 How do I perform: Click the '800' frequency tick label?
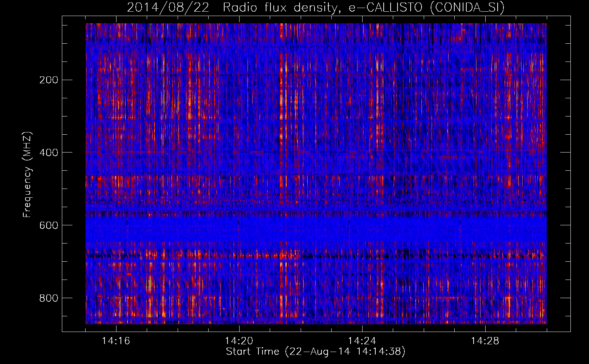tap(48, 298)
